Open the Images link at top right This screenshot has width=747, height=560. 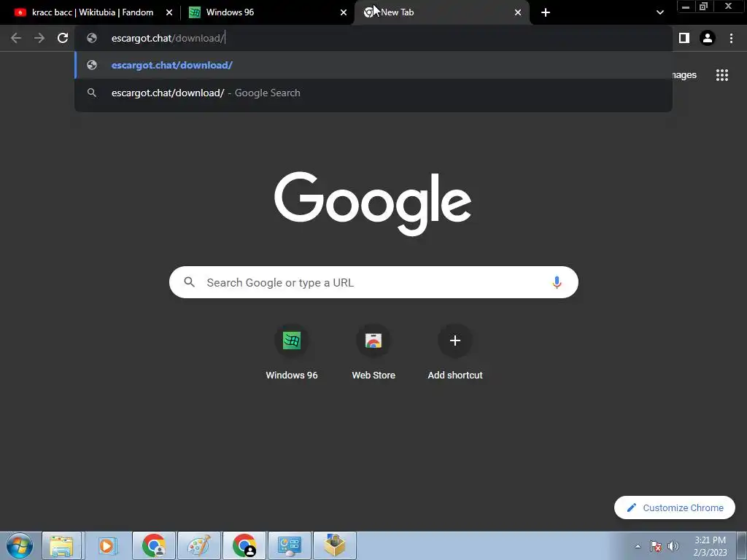[x=684, y=75]
